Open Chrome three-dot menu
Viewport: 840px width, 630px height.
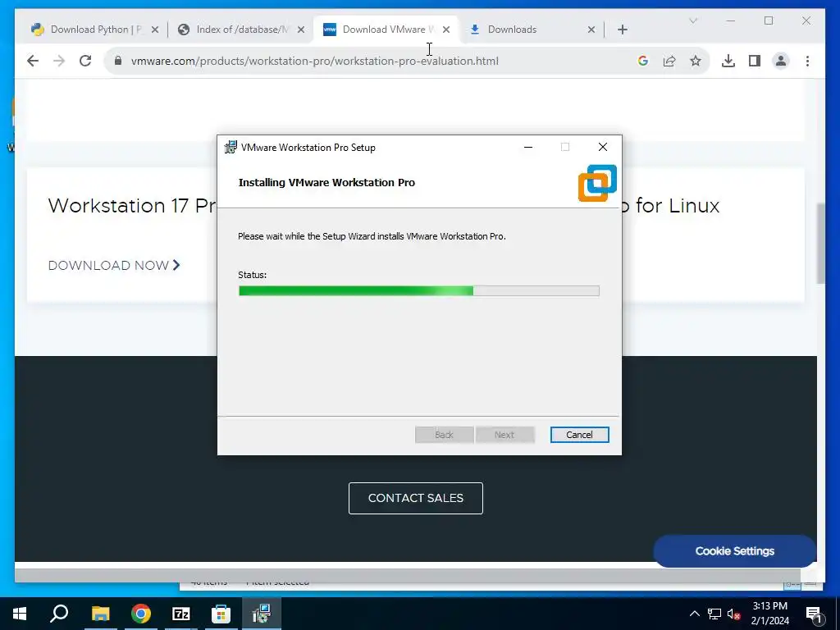807,61
